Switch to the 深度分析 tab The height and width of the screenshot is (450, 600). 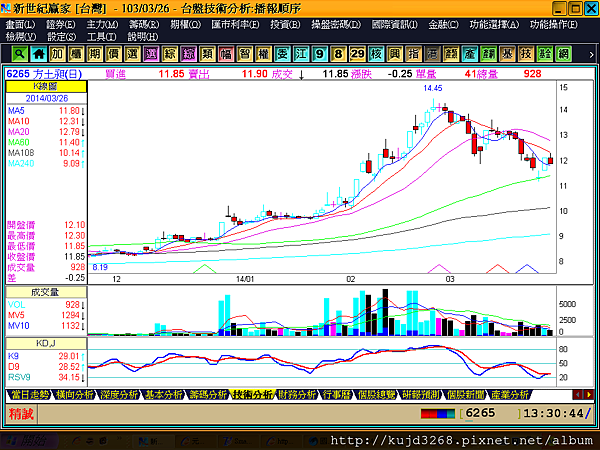(x=118, y=395)
